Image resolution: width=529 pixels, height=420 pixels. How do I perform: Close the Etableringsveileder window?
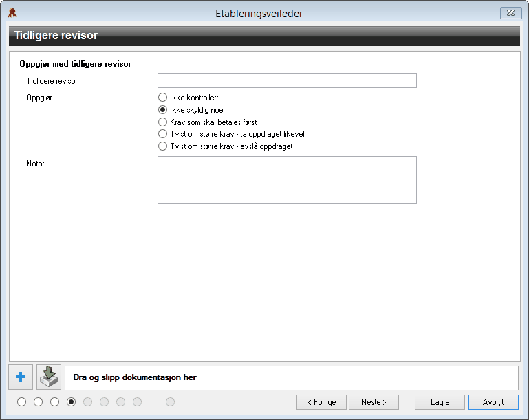coord(511,13)
